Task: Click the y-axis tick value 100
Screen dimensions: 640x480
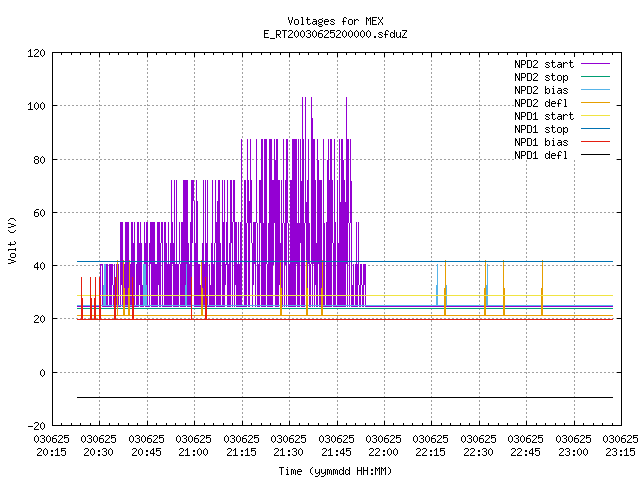Action: [36, 106]
